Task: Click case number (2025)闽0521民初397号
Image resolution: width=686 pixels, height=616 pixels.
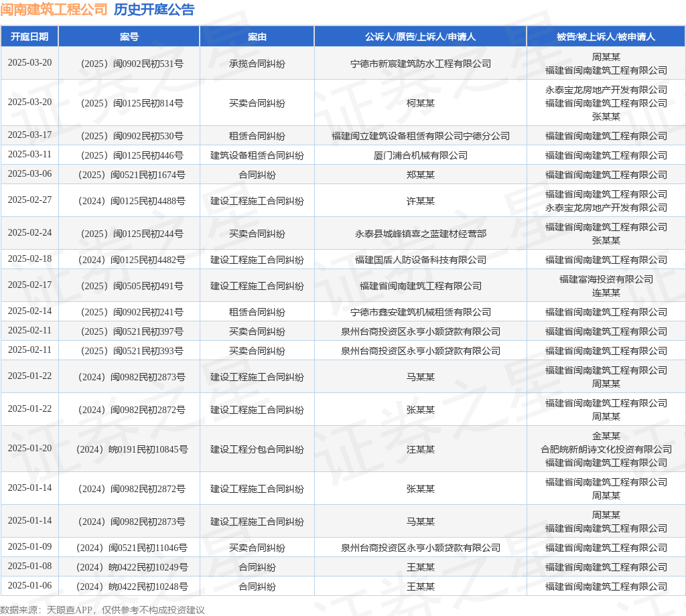Action: coord(132,331)
